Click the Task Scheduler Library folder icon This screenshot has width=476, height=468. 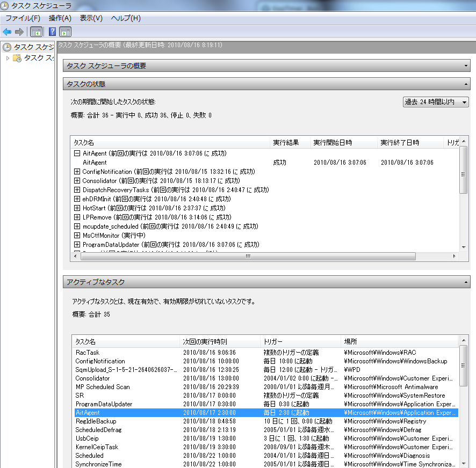point(17,58)
